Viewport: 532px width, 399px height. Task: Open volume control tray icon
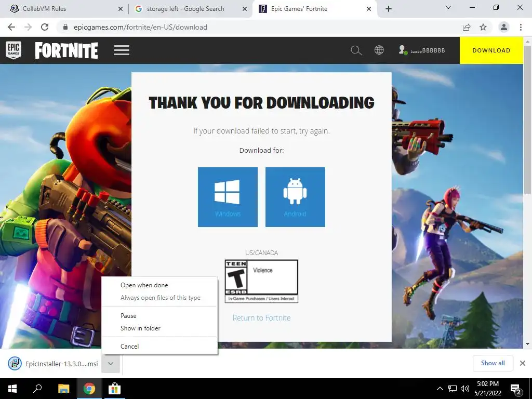[x=465, y=389]
